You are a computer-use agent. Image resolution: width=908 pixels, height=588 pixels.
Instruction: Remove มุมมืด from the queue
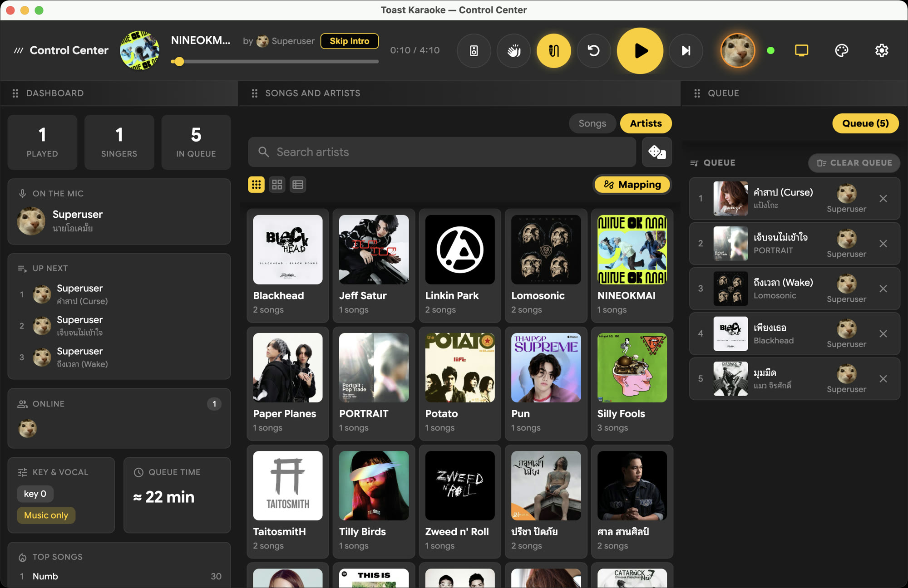883,379
